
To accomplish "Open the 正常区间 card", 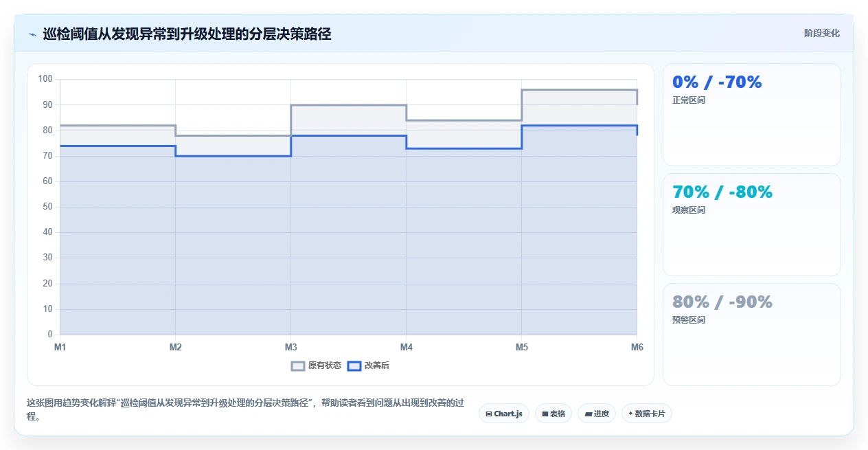I will [x=751, y=115].
